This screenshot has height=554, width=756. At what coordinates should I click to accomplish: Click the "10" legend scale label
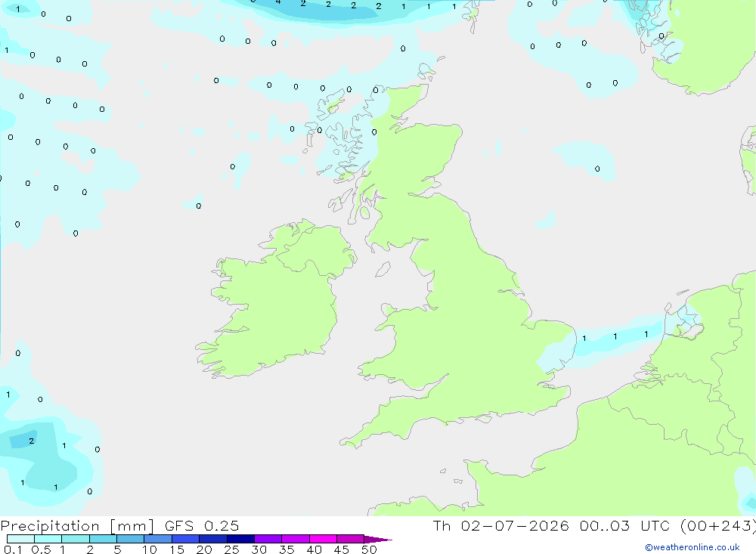click(x=150, y=549)
